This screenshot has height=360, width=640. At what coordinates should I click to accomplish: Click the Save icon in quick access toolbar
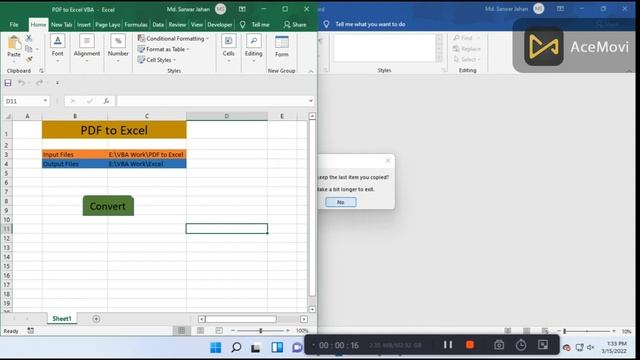click(8, 83)
